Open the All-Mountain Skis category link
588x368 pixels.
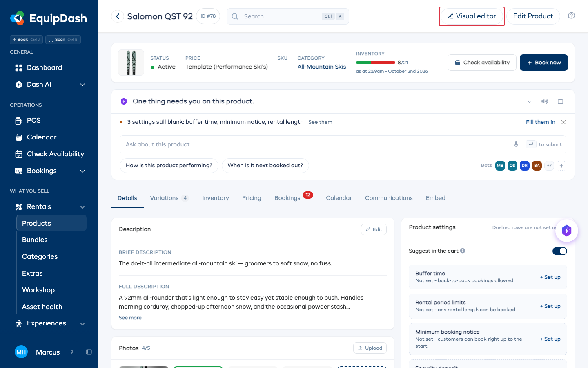[322, 67]
